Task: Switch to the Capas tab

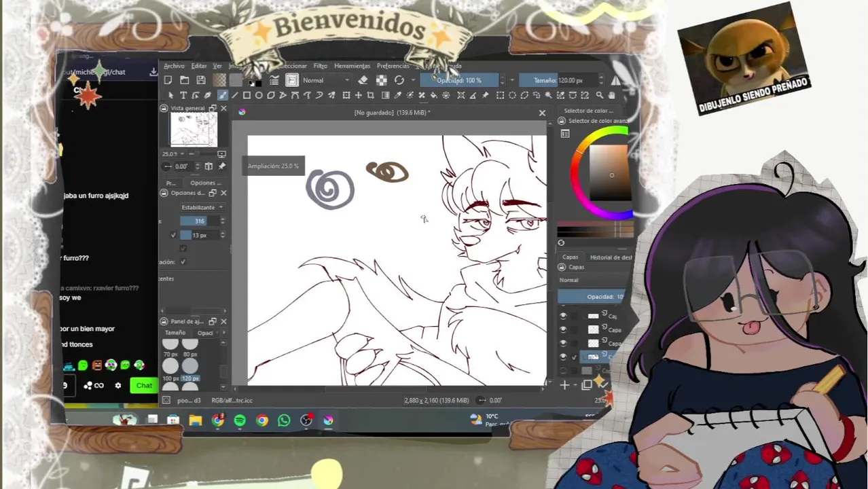Action: coord(571,257)
